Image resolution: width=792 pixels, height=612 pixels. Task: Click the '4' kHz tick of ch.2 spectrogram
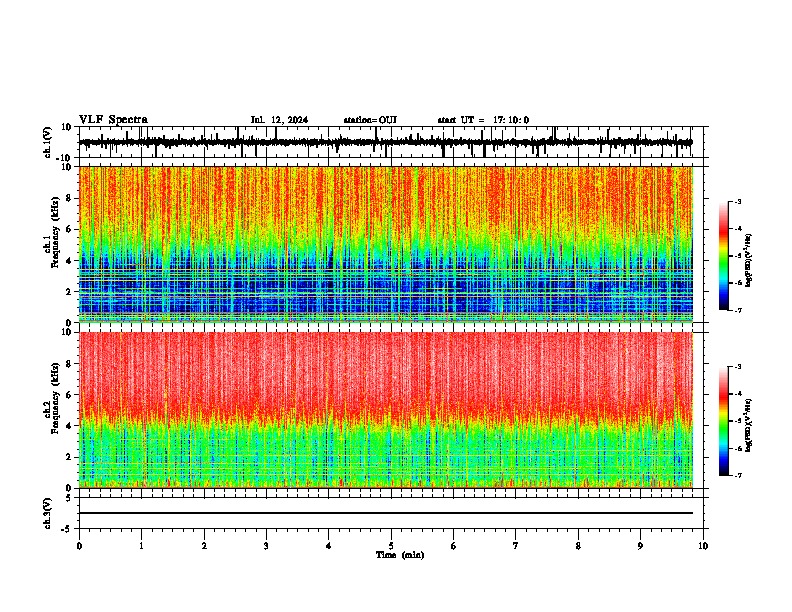[x=69, y=426]
